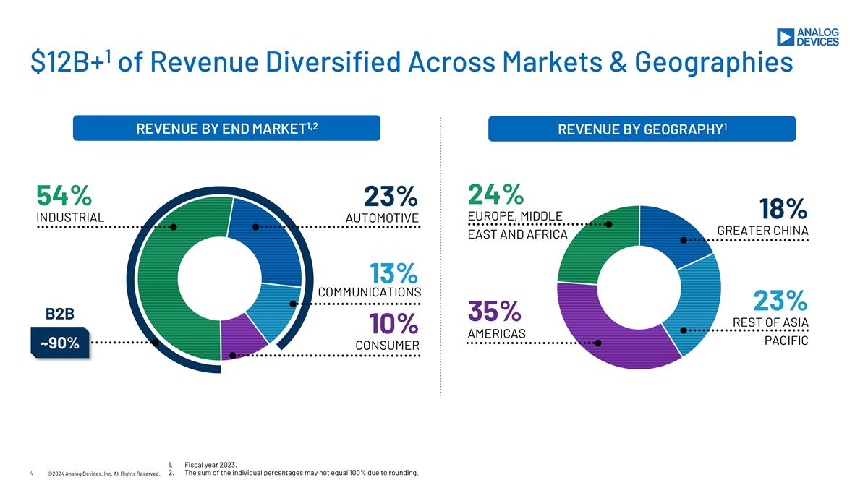868x488 pixels.
Task: Click the 35% Americas percentage label
Action: pyautogui.click(x=494, y=312)
